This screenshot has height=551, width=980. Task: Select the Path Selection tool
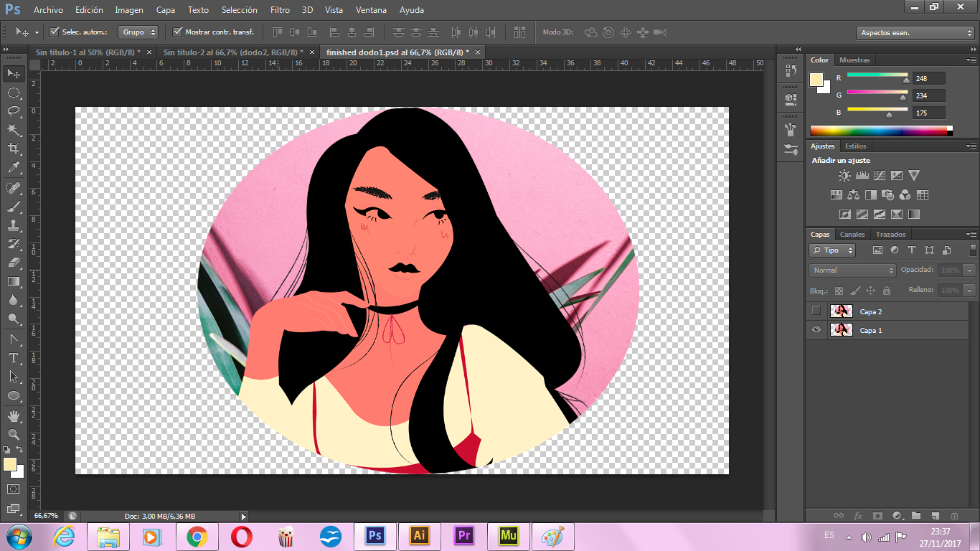coord(14,376)
